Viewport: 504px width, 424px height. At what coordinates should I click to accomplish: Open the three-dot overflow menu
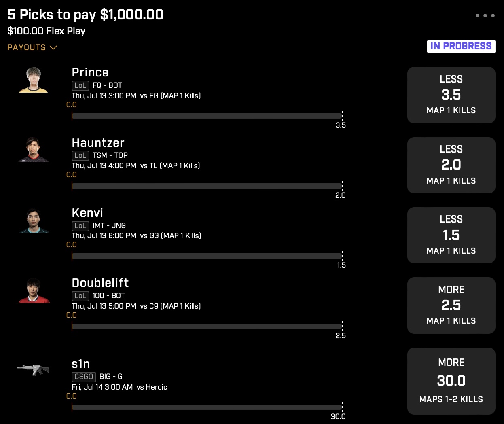coord(485,15)
